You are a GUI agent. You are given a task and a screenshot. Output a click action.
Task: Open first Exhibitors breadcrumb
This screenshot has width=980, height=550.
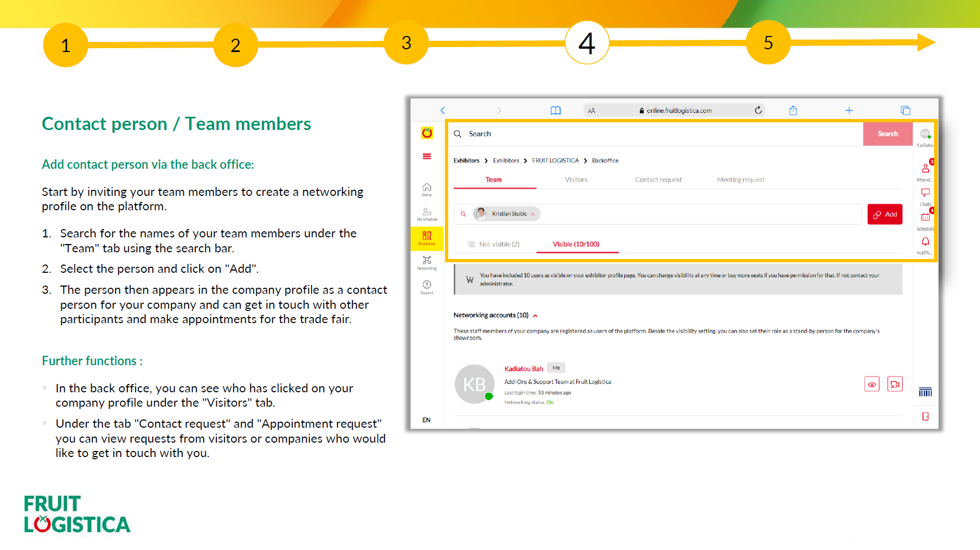point(466,160)
